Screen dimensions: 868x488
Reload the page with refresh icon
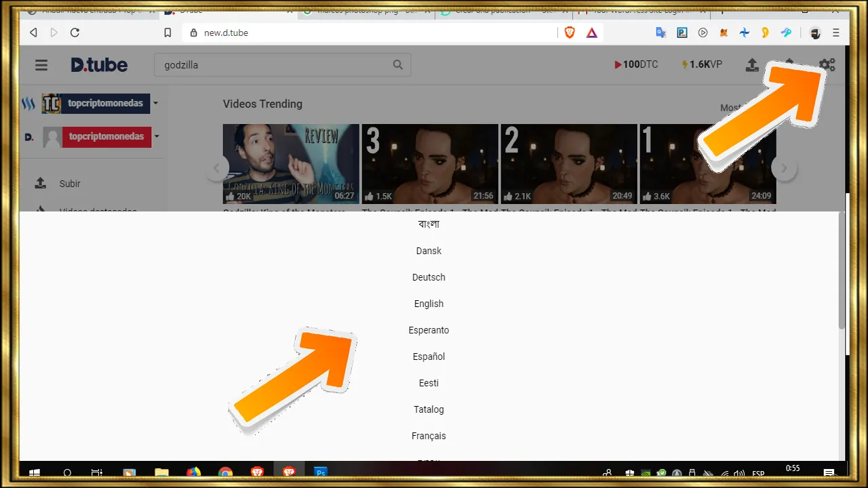tap(75, 33)
